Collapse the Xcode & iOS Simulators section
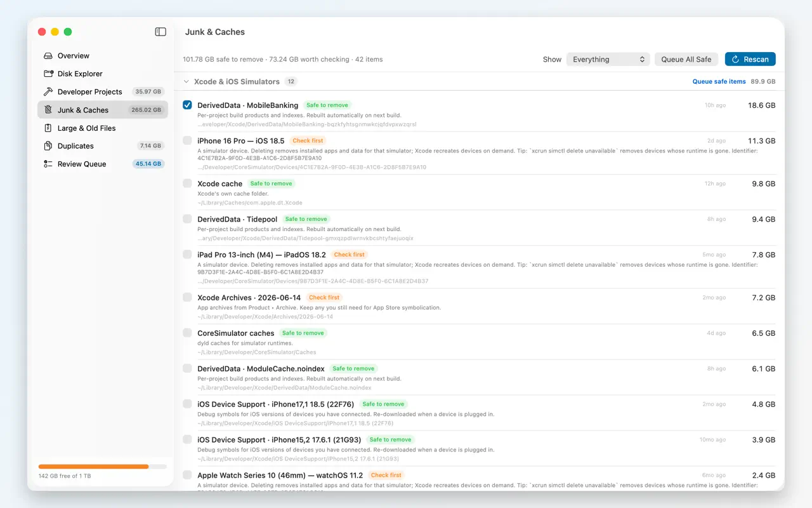The width and height of the screenshot is (812, 508). coord(186,81)
